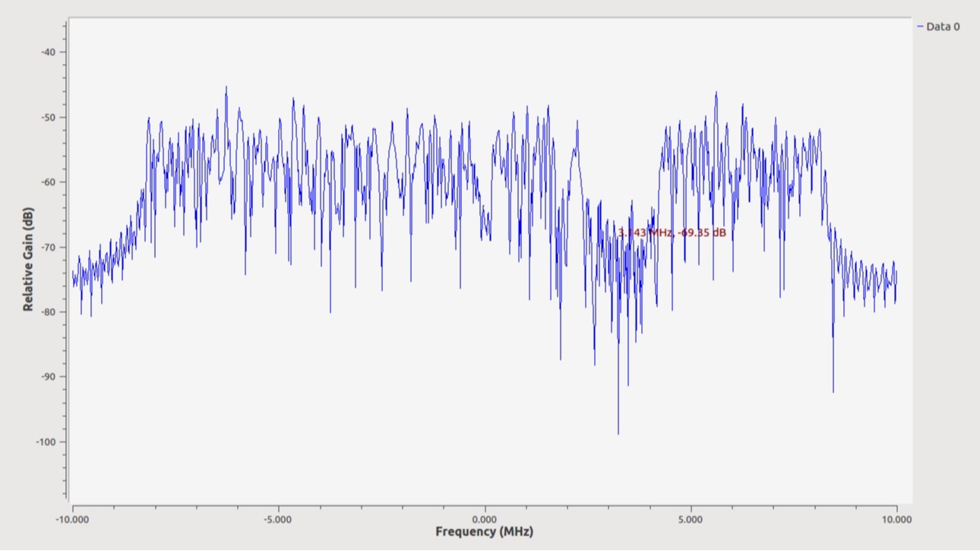Click the blue line swatch beside Data 0
This screenshot has width=980, height=551.
pyautogui.click(x=921, y=27)
